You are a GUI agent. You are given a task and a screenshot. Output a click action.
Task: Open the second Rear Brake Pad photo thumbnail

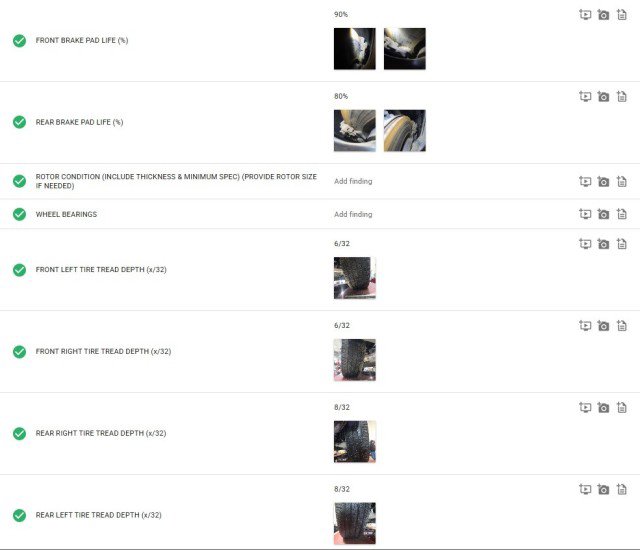(x=404, y=131)
